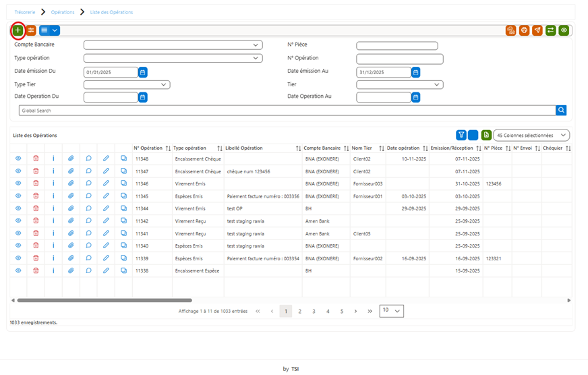Sort by N° Opération column header

[148, 148]
